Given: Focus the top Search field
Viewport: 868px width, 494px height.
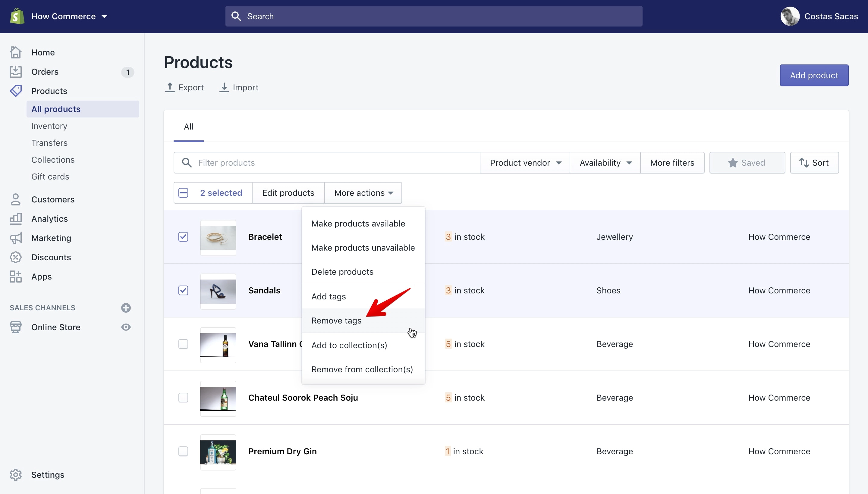Looking at the screenshot, I should (x=433, y=16).
